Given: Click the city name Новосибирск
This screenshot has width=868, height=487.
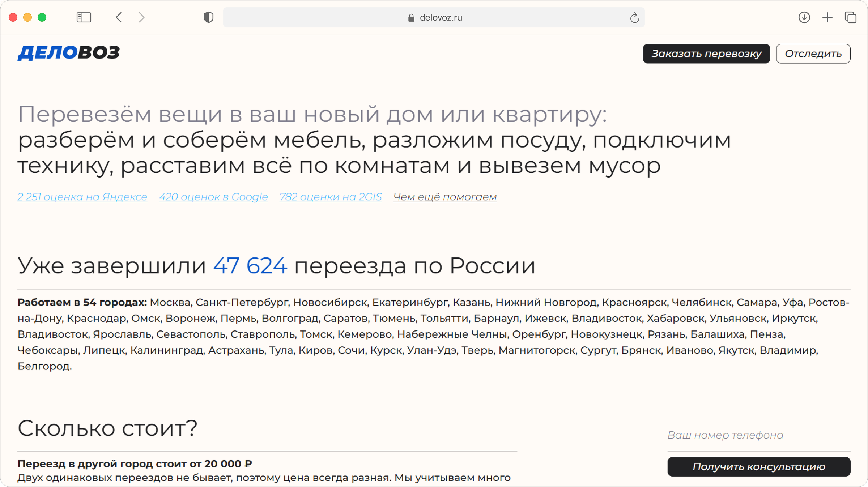Looking at the screenshot, I should (330, 302).
